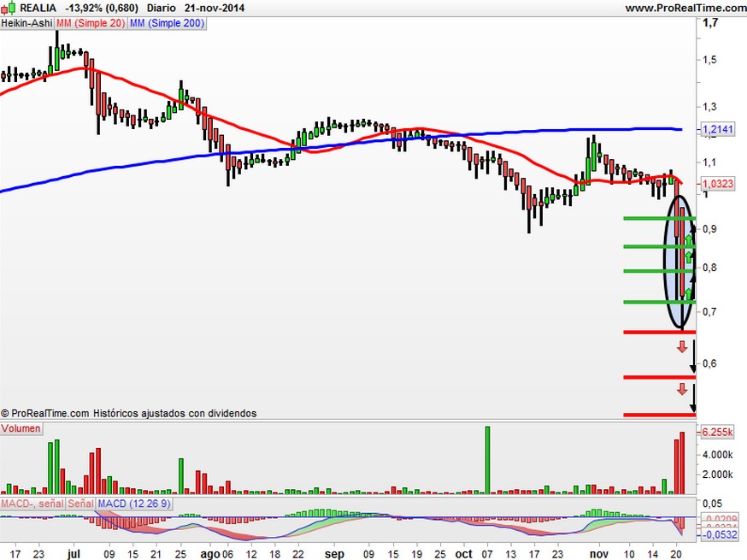Image resolution: width=747 pixels, height=560 pixels.
Task: Click the 21-nov-2014 date label
Action: (215, 8)
